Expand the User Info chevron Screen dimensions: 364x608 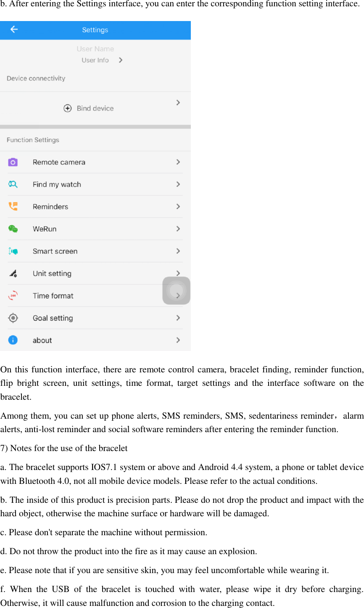(120, 60)
